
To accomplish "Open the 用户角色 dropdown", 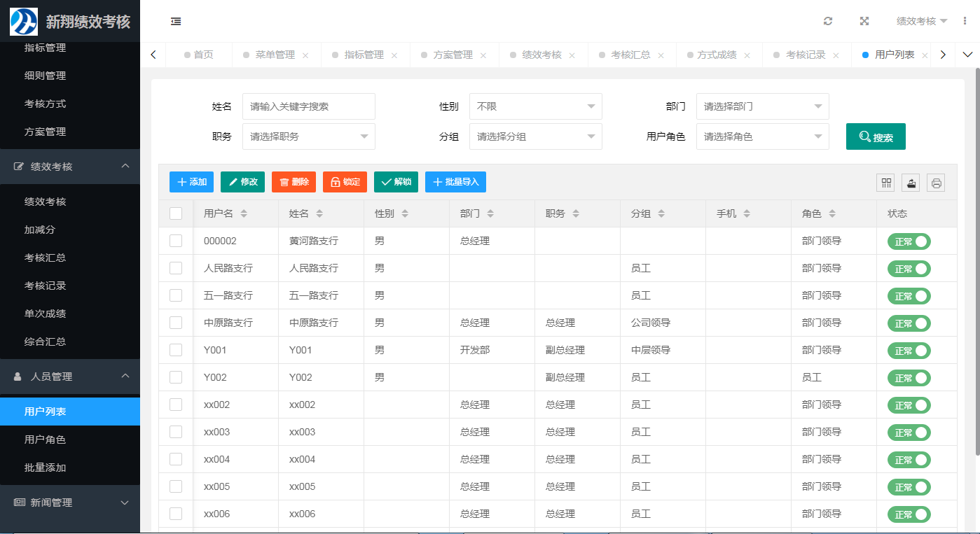I will [x=762, y=136].
